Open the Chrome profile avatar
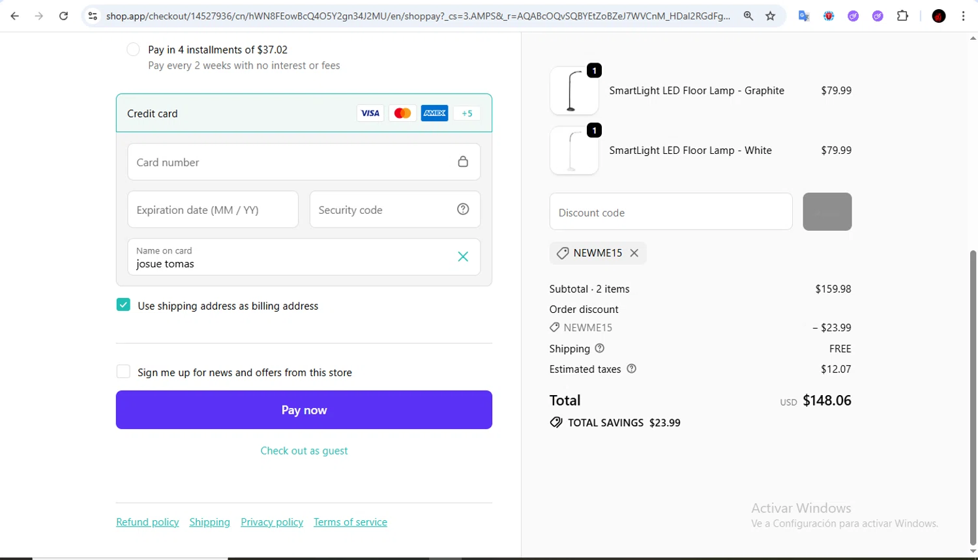Screen dimensions: 978x560 939,16
